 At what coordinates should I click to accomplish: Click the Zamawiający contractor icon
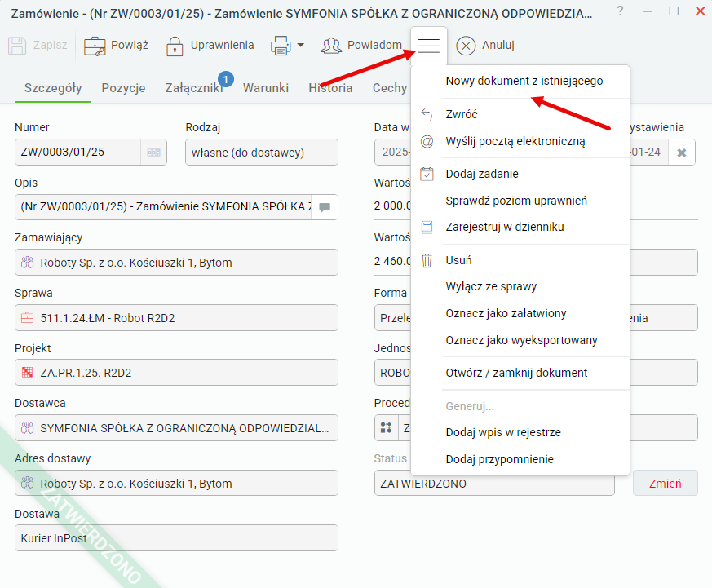pos(27,263)
